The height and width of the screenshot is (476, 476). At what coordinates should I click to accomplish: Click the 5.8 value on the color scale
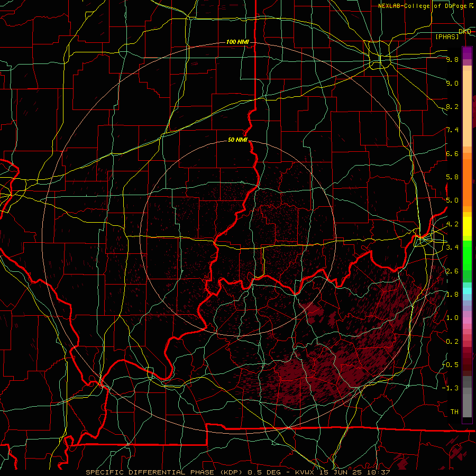click(x=452, y=177)
